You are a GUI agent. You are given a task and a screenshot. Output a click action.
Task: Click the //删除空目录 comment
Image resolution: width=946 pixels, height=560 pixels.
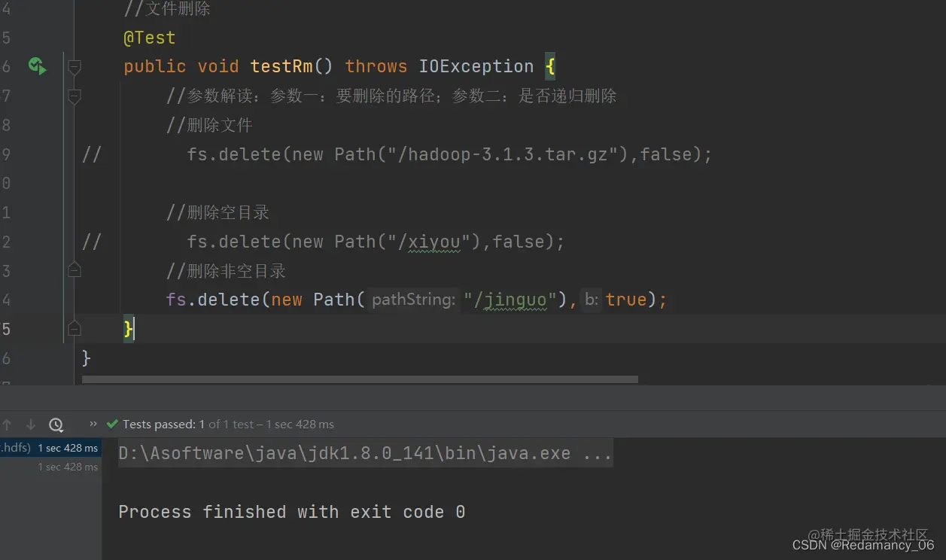coord(217,212)
